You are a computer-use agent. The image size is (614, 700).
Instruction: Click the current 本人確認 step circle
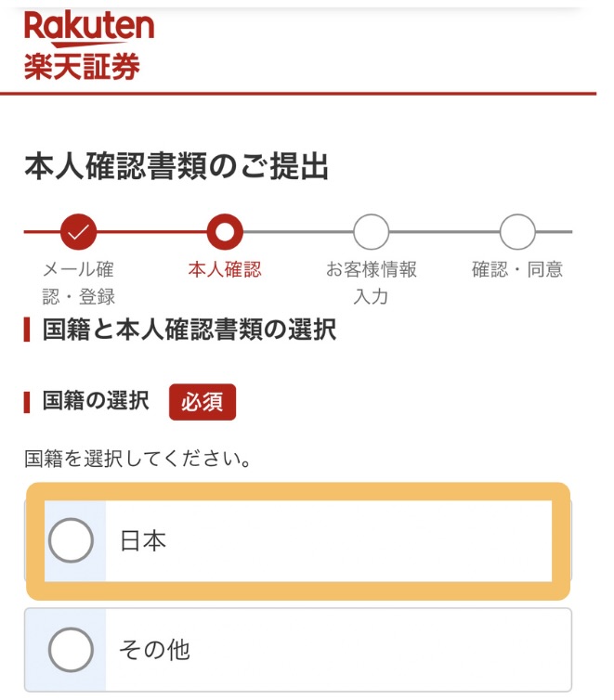coord(225,231)
